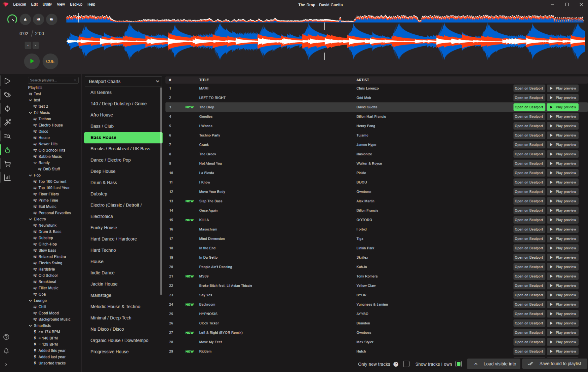This screenshot has width=588, height=372.
Task: Toggle Only new tracks checkbox
Action: pyautogui.click(x=407, y=364)
